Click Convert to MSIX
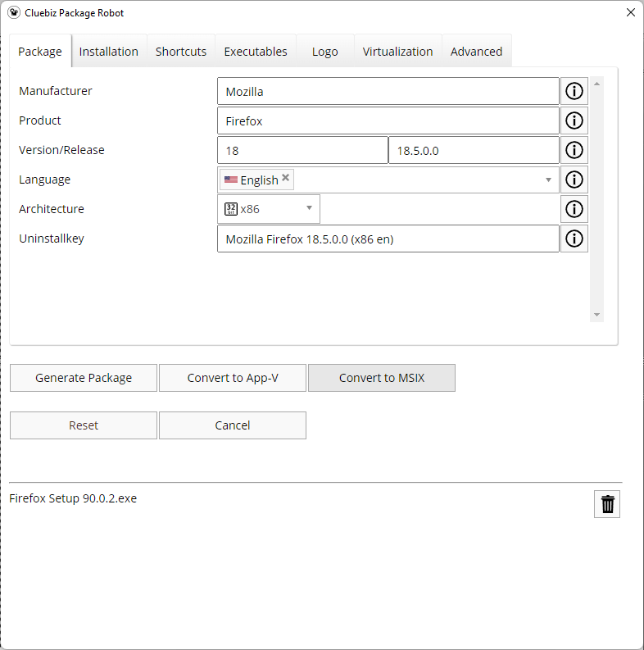644x650 pixels. (x=382, y=378)
